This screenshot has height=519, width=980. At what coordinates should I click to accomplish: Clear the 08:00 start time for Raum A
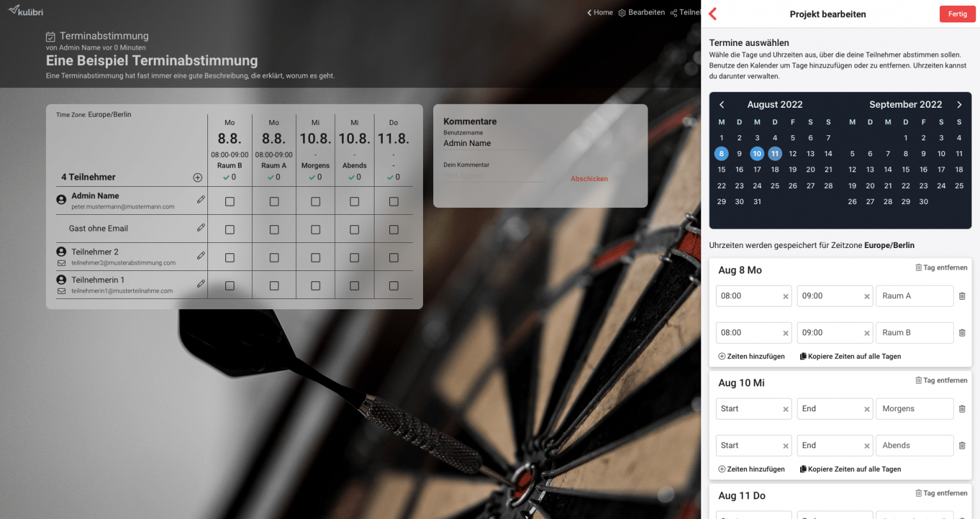point(785,296)
